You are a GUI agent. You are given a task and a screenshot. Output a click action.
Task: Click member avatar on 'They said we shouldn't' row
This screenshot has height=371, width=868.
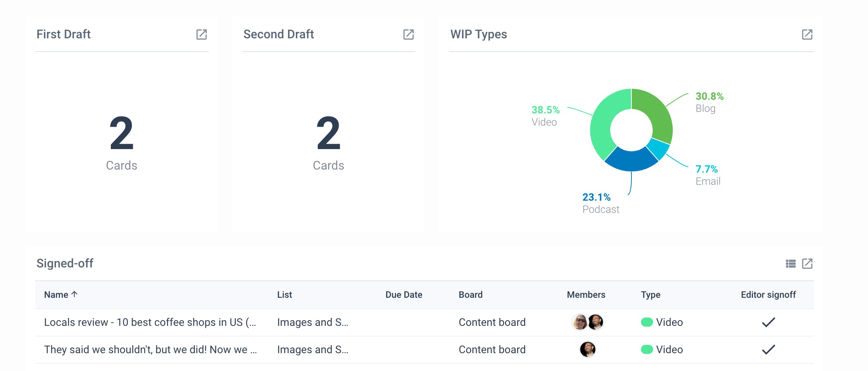[587, 349]
